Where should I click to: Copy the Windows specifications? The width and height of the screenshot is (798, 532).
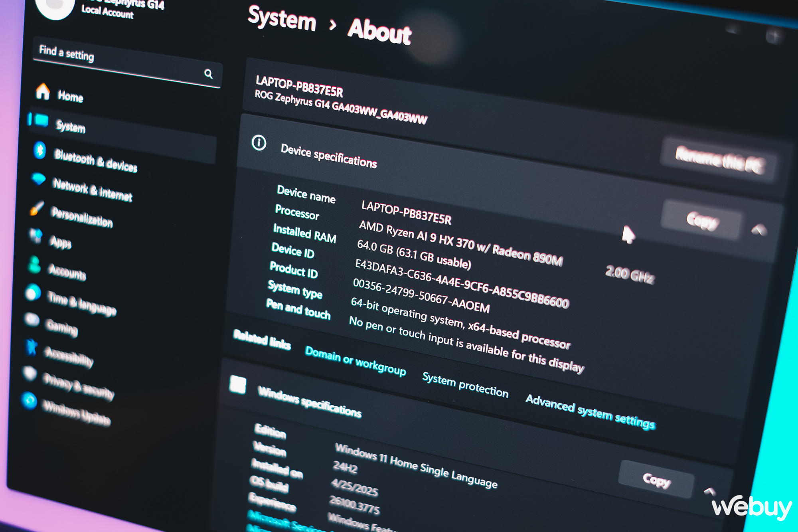pyautogui.click(x=656, y=479)
